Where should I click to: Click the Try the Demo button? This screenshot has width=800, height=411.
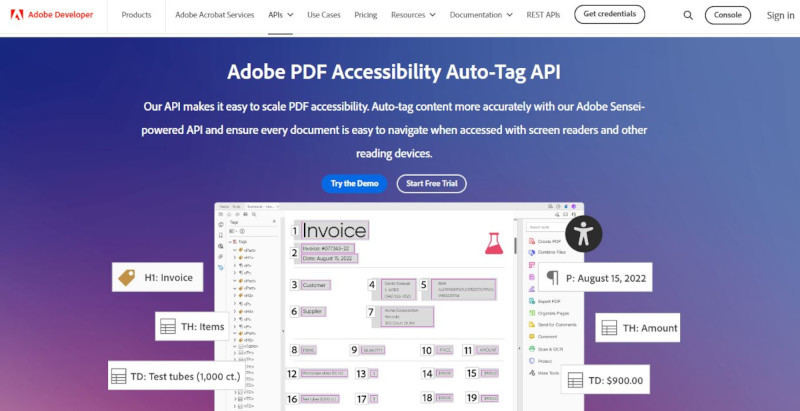(354, 184)
